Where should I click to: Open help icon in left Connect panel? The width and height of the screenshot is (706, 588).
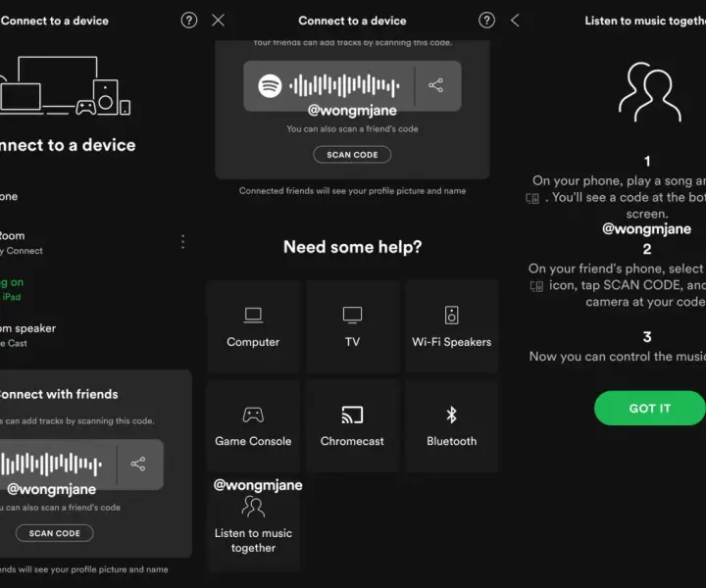pos(188,21)
